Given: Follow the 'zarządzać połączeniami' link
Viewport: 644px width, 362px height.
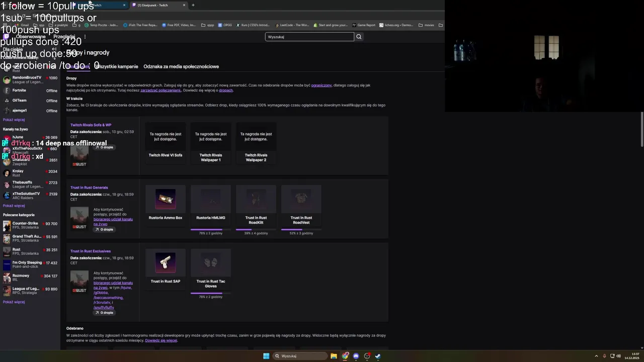Looking at the screenshot, I should point(160,90).
